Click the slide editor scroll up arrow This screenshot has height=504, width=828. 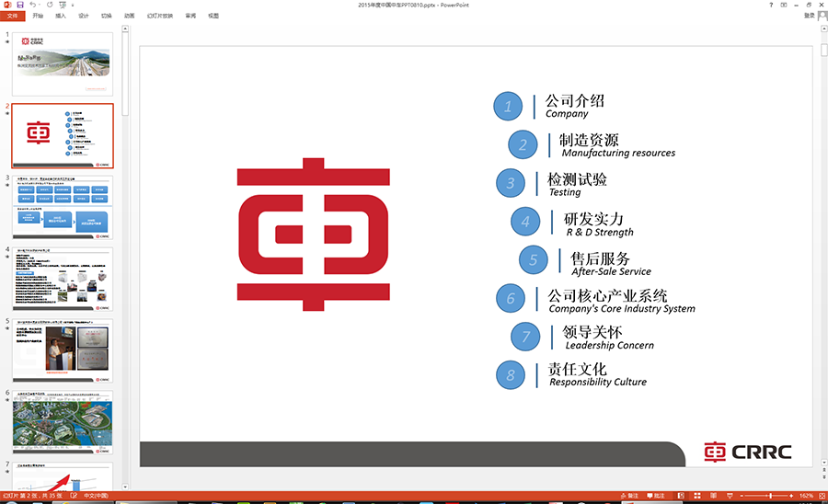823,29
